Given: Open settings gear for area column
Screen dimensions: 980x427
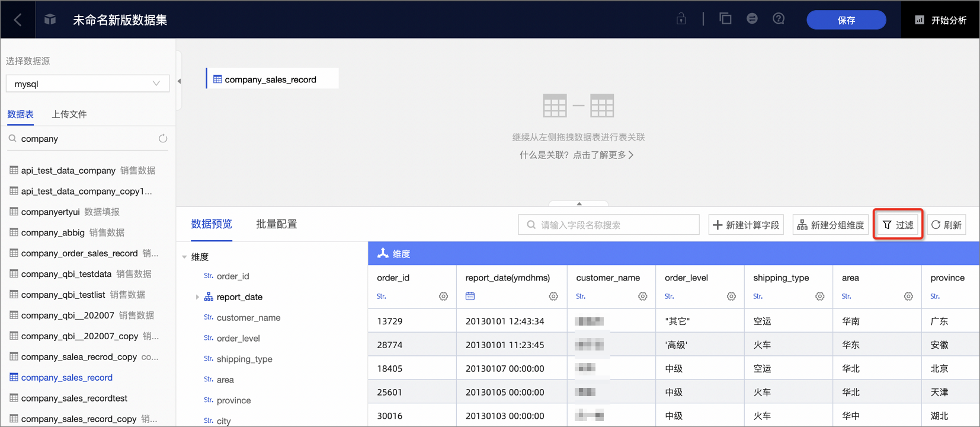Looking at the screenshot, I should (x=908, y=297).
